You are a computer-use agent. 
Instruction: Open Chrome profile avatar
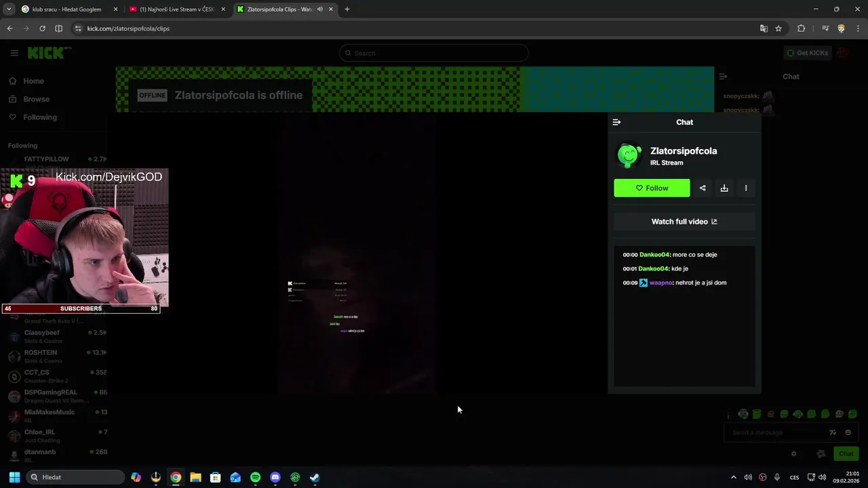[x=842, y=28]
